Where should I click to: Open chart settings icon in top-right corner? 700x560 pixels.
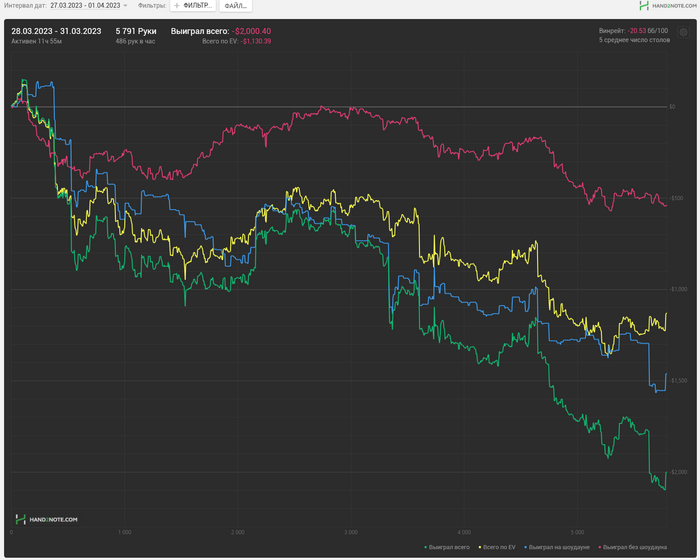pos(683,33)
